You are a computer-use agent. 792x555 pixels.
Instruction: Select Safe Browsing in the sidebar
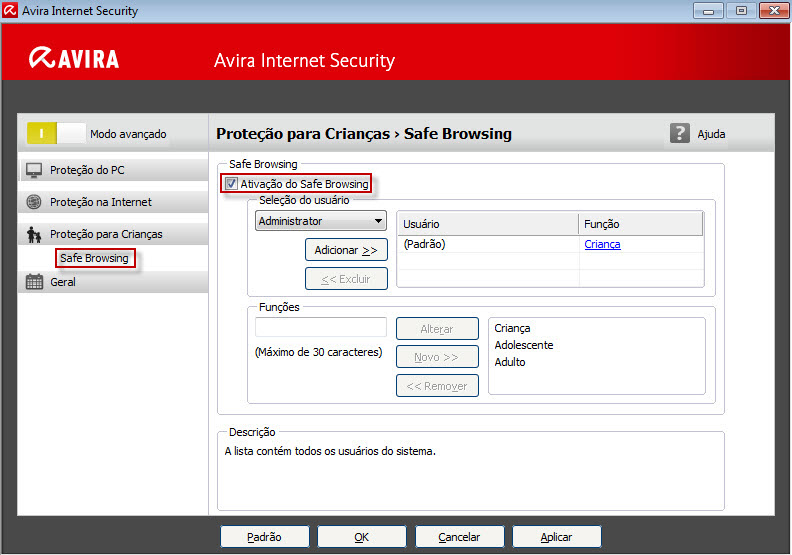click(x=94, y=258)
